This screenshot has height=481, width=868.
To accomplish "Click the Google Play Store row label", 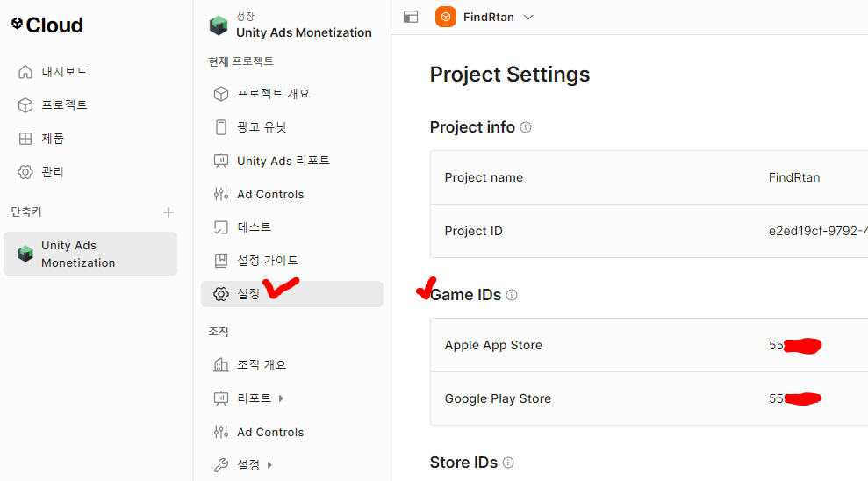I will point(498,398).
